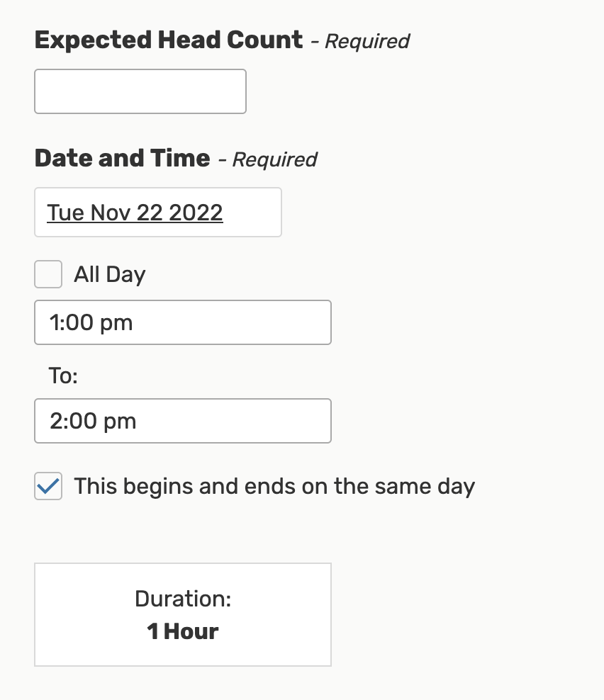The image size is (604, 700).
Task: Open the 2:00 pm end time field
Action: (182, 421)
